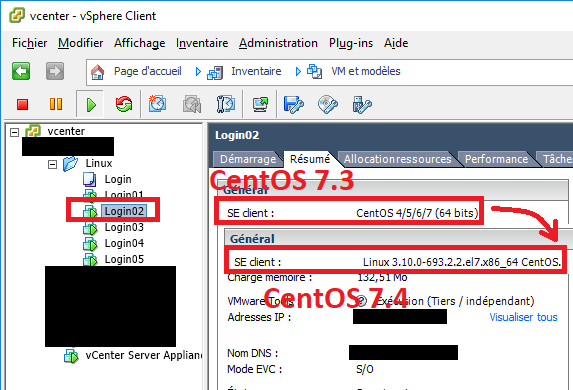Click the Login03 VM icon
573x390 pixels.
point(90,228)
